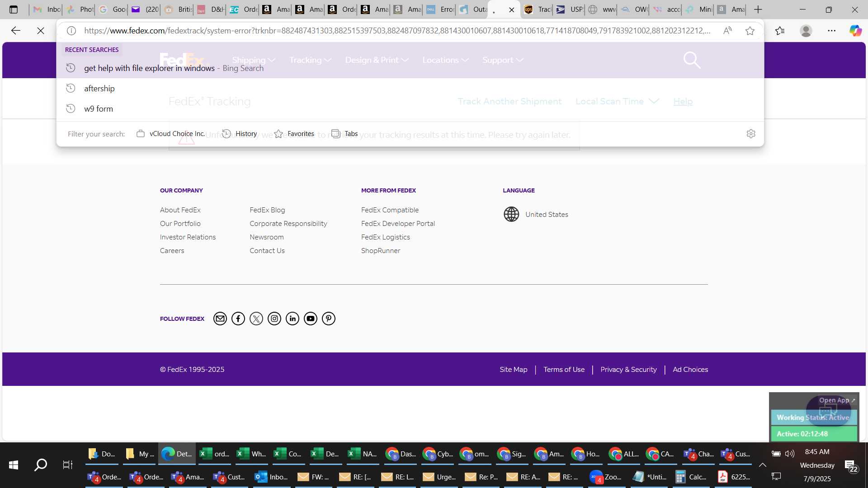Open Privacy & Security footer link

[x=628, y=370]
